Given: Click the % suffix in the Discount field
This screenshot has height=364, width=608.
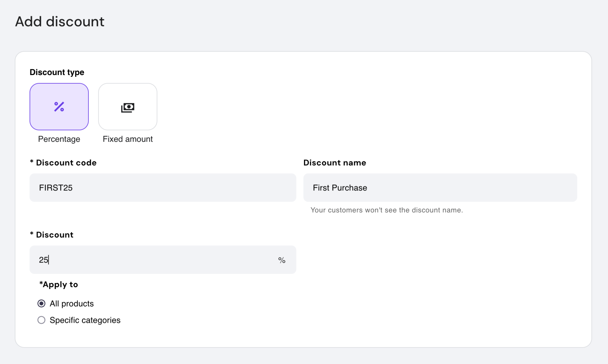Looking at the screenshot, I should [281, 260].
